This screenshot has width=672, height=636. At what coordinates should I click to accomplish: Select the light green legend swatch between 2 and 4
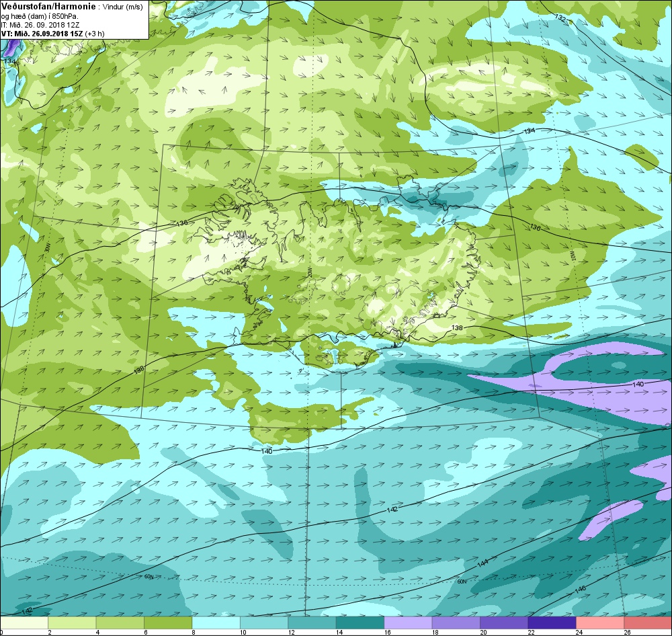point(72,623)
